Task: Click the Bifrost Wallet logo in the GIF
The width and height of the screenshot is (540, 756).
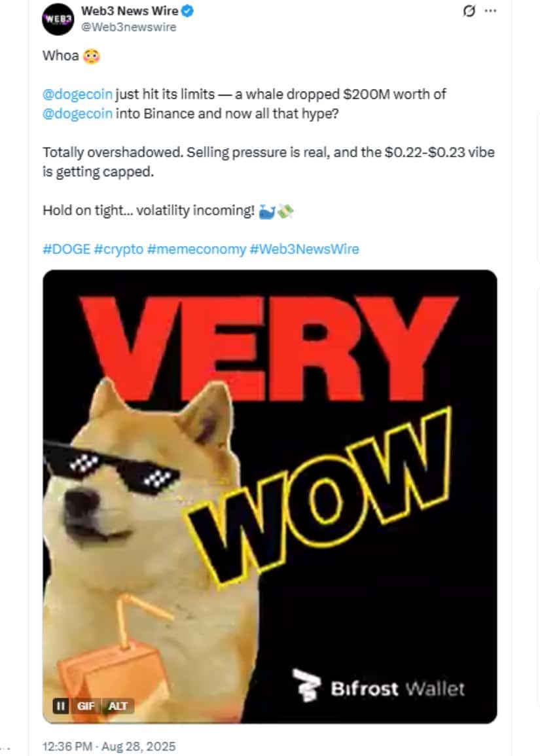Action: pos(378,687)
